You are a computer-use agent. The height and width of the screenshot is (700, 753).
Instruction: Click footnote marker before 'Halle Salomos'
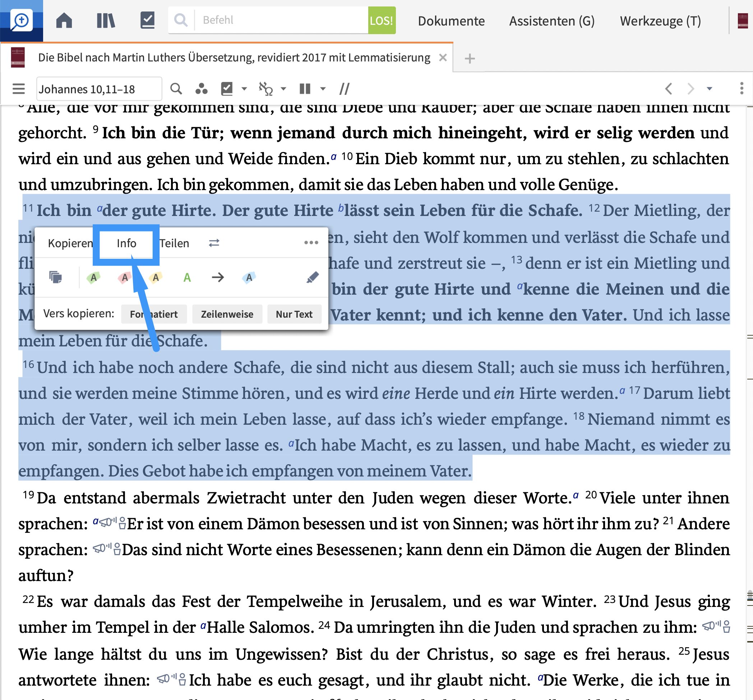click(x=203, y=625)
